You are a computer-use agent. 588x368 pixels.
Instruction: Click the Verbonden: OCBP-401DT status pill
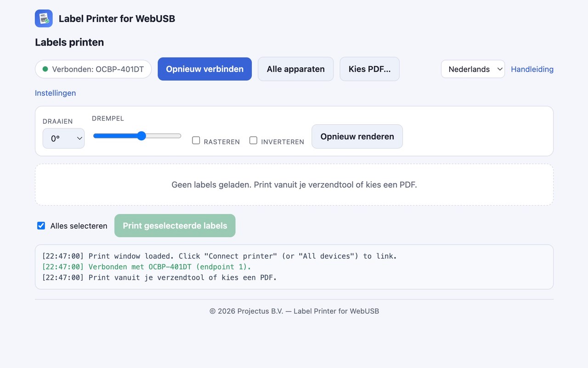93,69
